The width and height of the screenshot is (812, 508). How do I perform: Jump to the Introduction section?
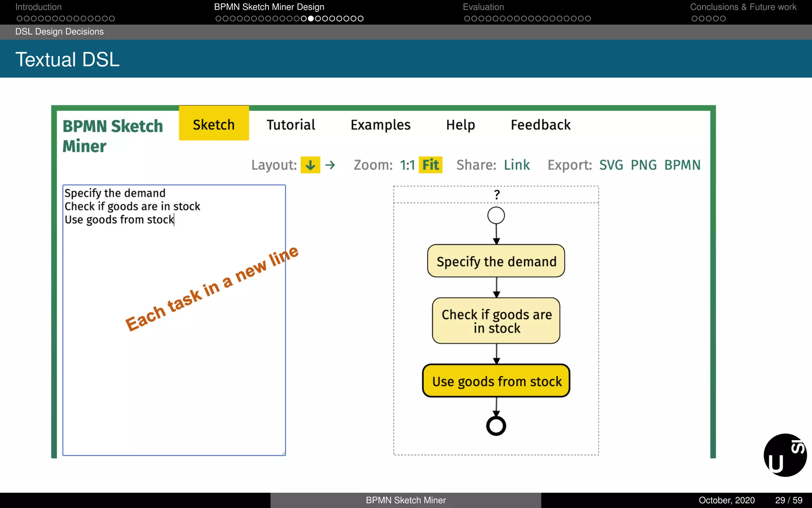click(x=38, y=7)
